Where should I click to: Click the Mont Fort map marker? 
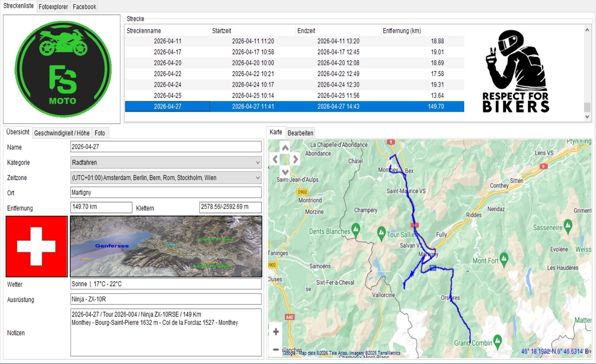pyautogui.click(x=504, y=260)
